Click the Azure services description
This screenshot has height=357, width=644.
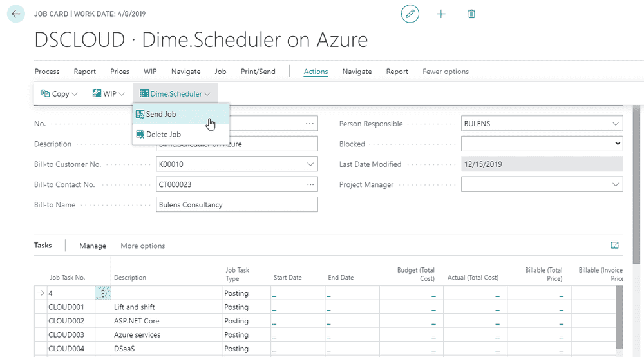click(x=137, y=335)
